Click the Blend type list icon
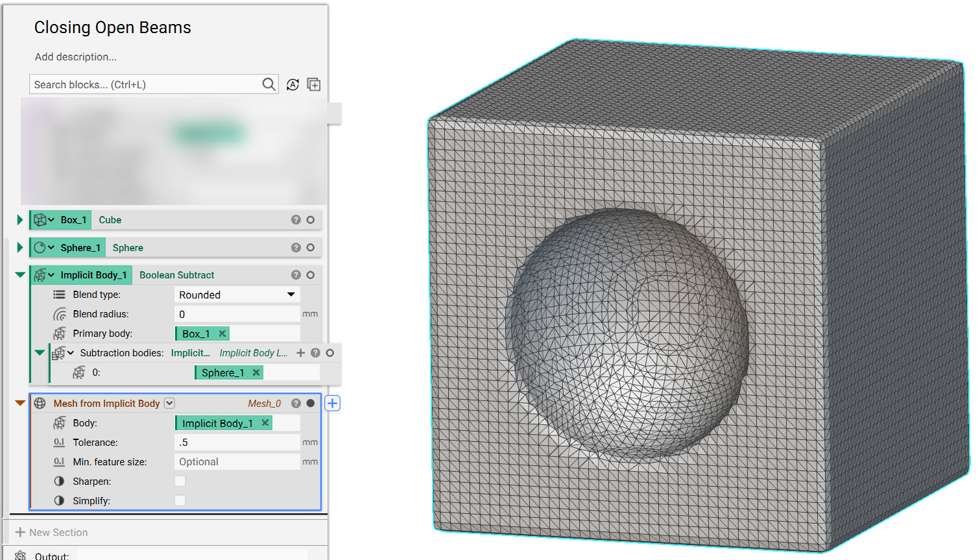 (59, 295)
